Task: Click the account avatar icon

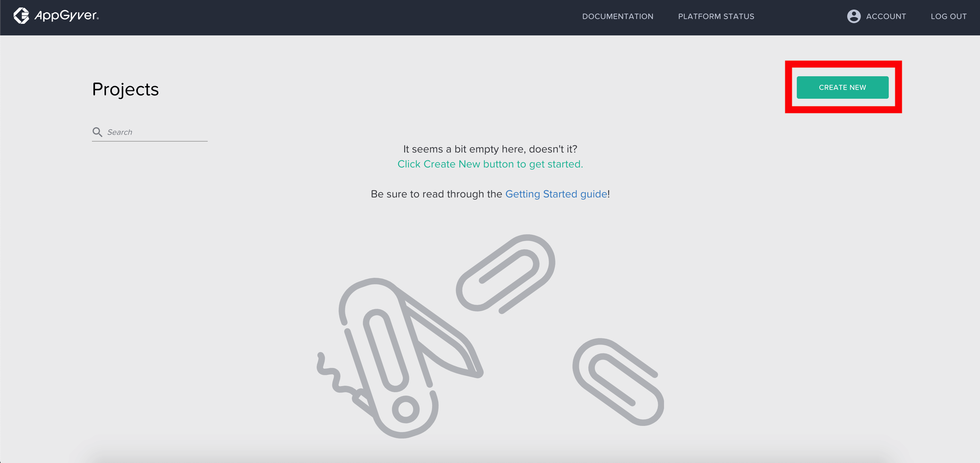Action: pos(854,16)
